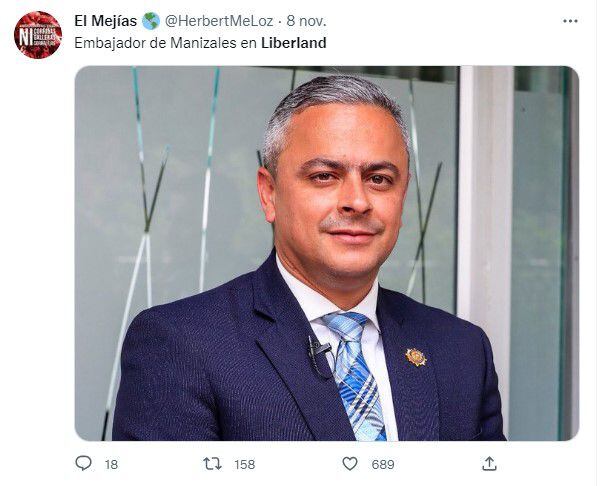This screenshot has height=486, width=605.
Task: Click the clip-on microphone on the lapel
Action: tap(318, 352)
